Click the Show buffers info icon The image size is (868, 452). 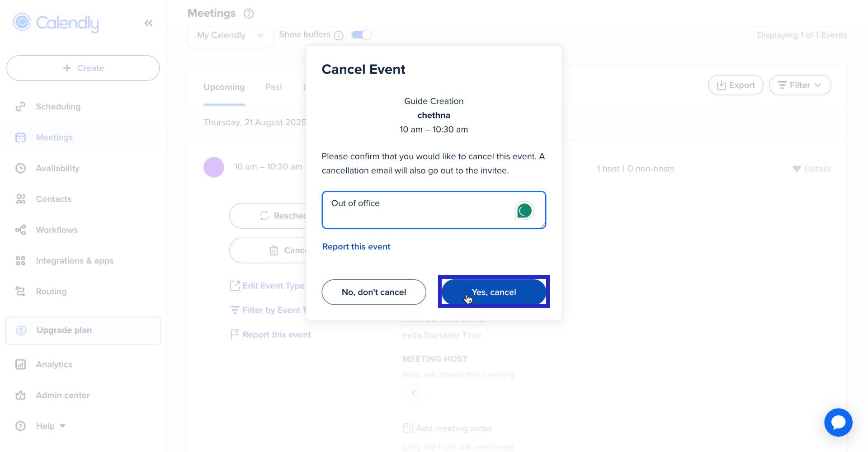[x=339, y=35]
